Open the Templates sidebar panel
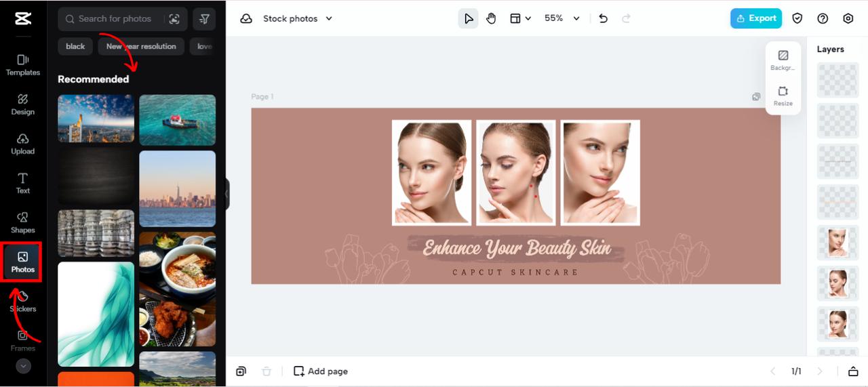This screenshot has height=387, width=868. click(23, 65)
